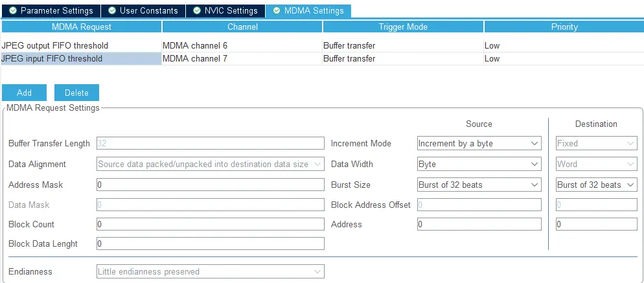Click the Low priority cell for channel 6
Screen dimensions: 644x283
(564, 45)
